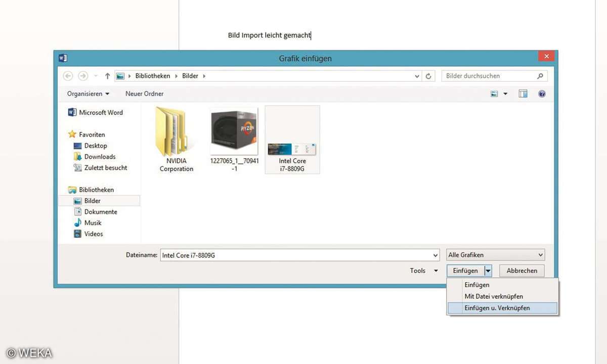Select the Intel Core i7-8809G thumbnail
Screen dimensions: 607x364
click(x=292, y=140)
